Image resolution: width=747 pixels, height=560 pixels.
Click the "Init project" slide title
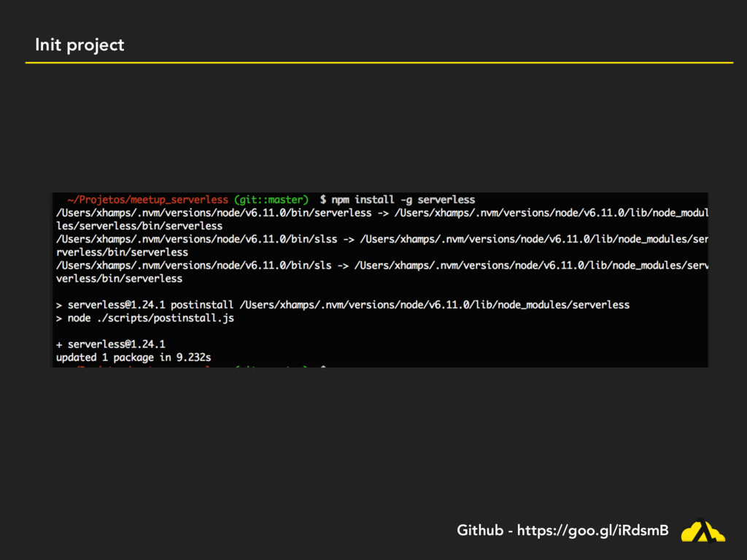[80, 45]
